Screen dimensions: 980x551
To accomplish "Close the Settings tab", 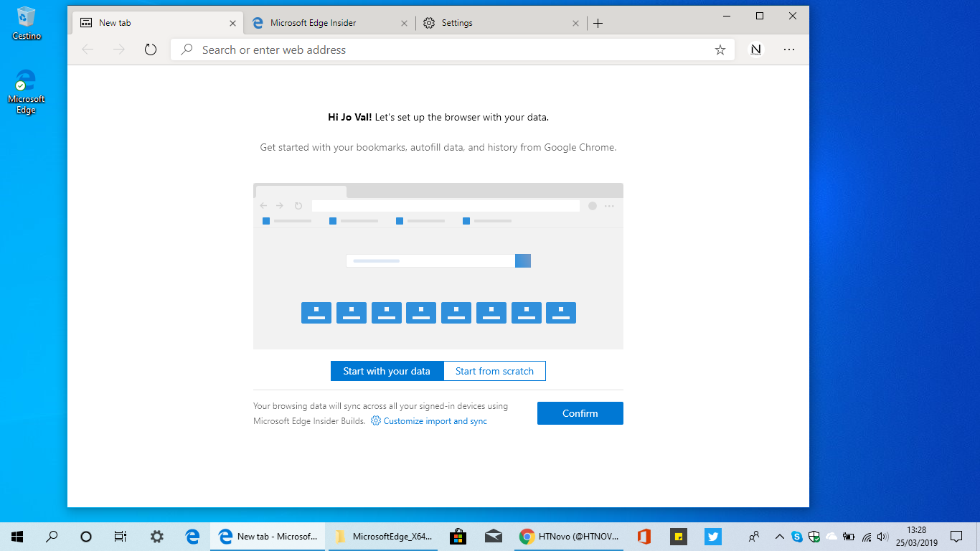I will pyautogui.click(x=575, y=23).
